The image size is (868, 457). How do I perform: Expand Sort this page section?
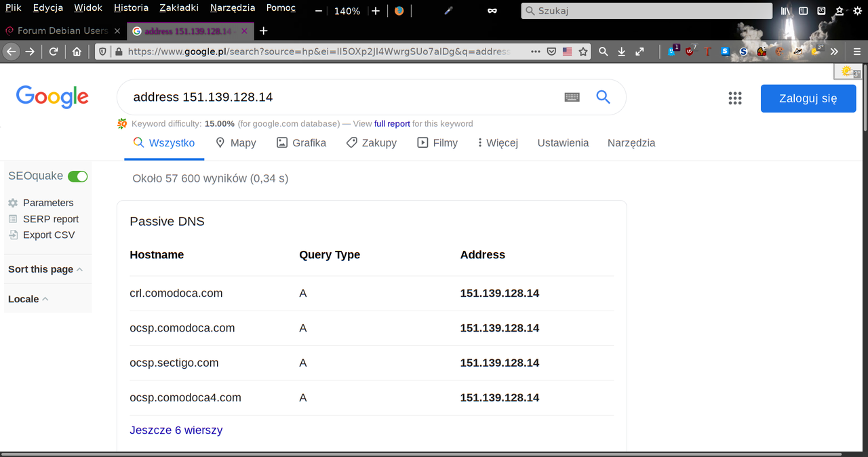tap(45, 269)
